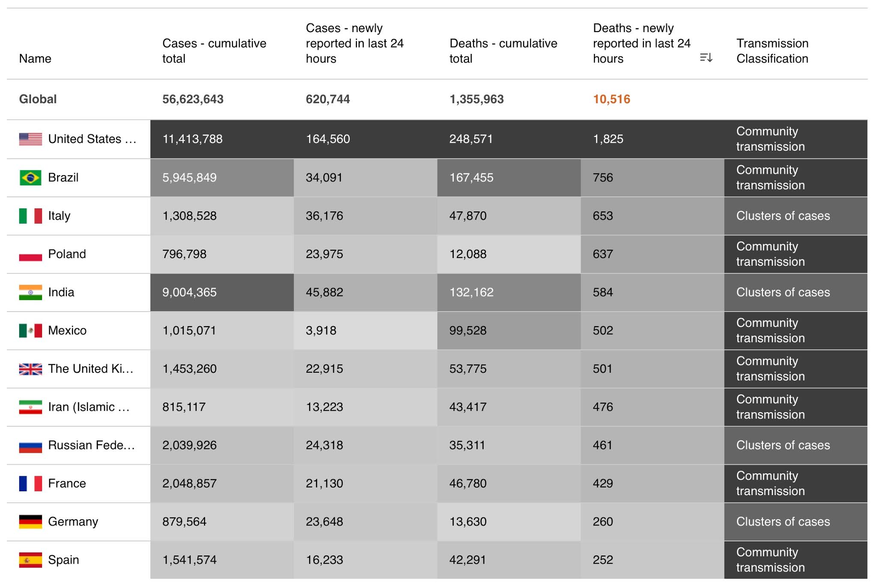
Task: Click the Name column header
Action: [35, 59]
